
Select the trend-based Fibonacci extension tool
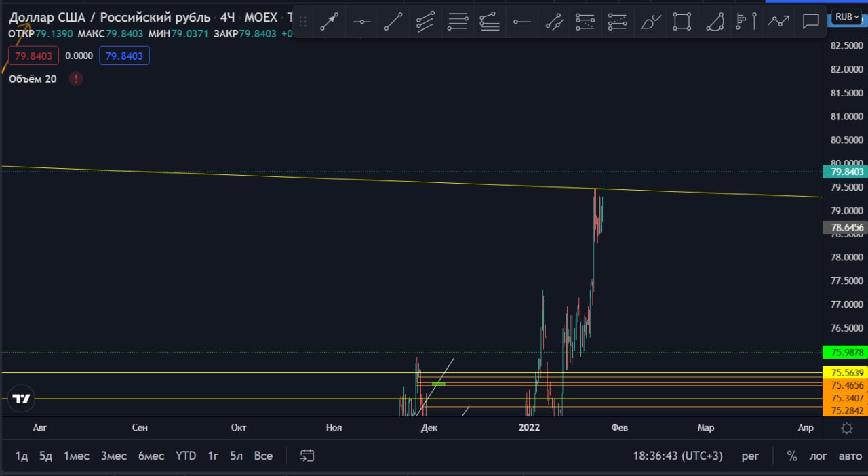pos(617,22)
